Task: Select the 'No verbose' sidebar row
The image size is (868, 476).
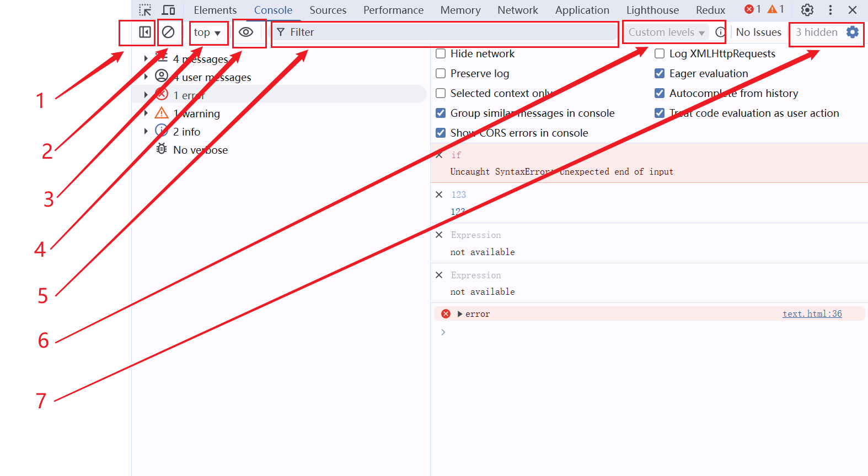Action: click(x=279, y=149)
